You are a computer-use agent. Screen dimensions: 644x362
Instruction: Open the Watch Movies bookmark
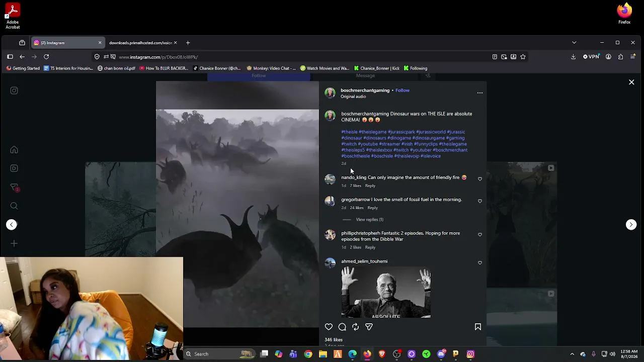(325, 68)
